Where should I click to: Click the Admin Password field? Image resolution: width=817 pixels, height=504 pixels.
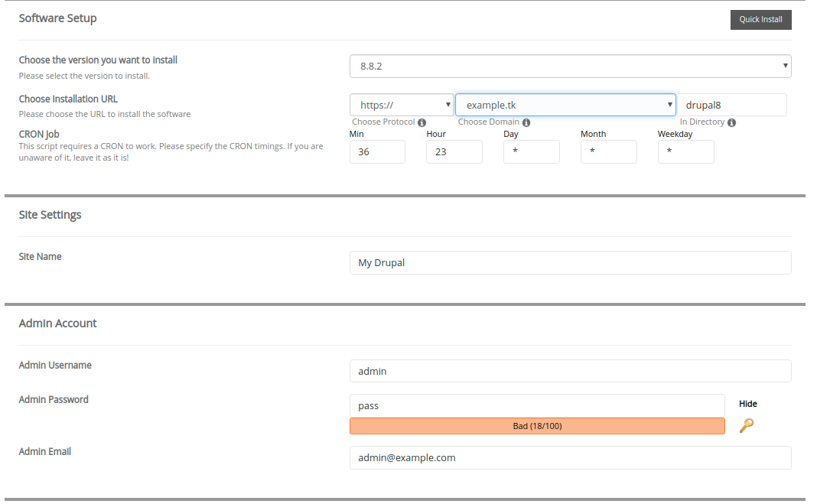[x=537, y=405]
